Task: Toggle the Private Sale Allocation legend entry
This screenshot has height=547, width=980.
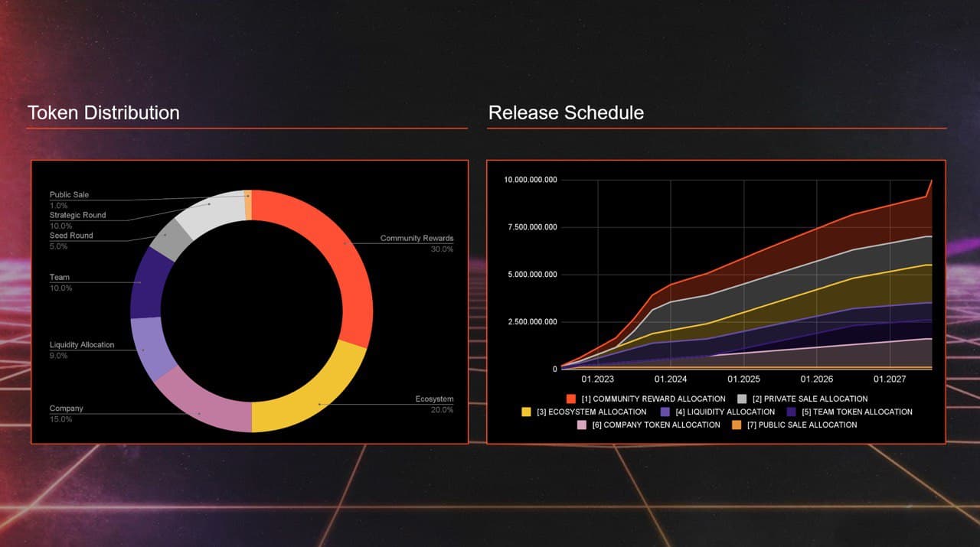Action: coord(805,398)
